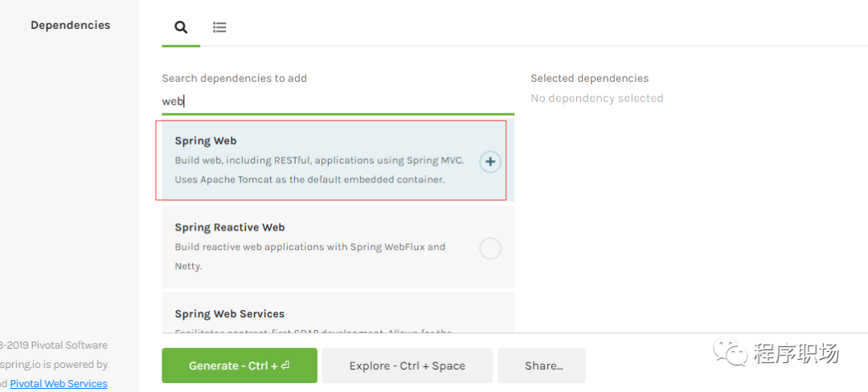Screen dimensions: 868x392
Task: Click the 程序职场 watermark text
Action: [x=796, y=353]
